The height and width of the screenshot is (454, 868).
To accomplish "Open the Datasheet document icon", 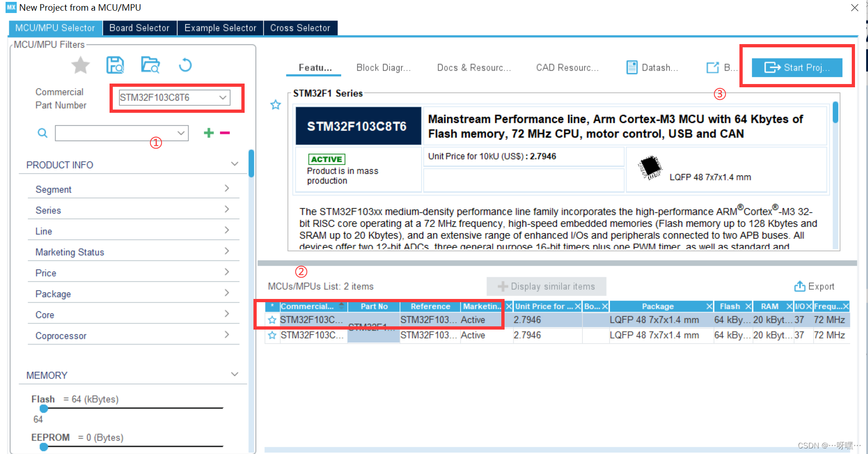I will pyautogui.click(x=632, y=67).
